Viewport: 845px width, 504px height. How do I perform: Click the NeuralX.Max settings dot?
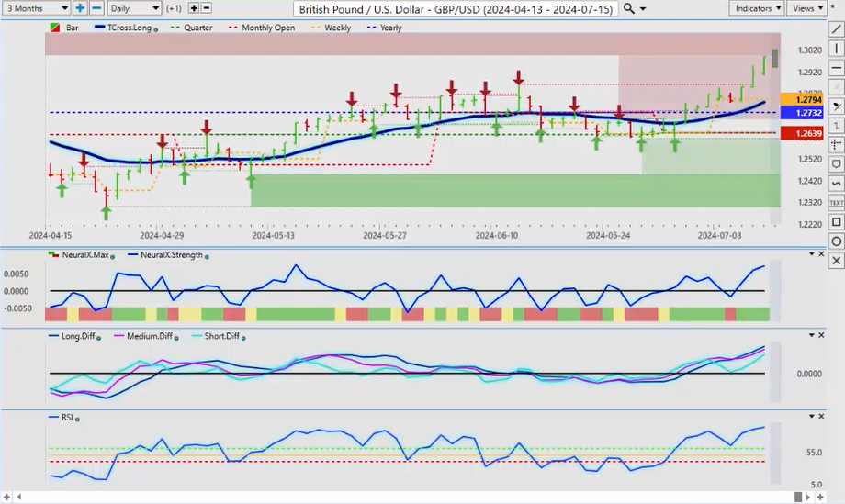[x=113, y=257]
